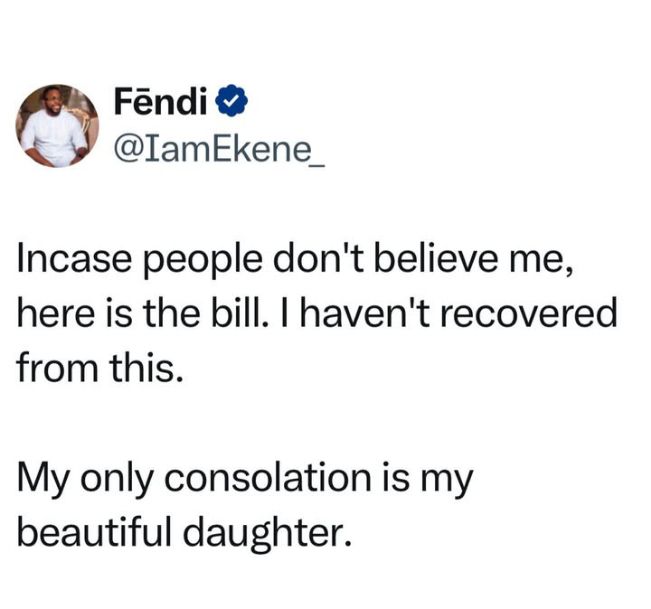Click the verified blue checkmark badge
The height and width of the screenshot is (609, 651).
[228, 103]
